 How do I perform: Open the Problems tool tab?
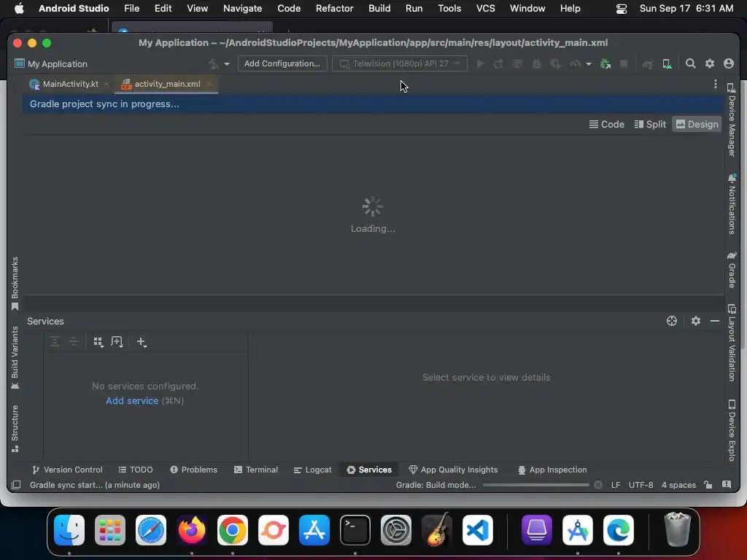point(194,470)
